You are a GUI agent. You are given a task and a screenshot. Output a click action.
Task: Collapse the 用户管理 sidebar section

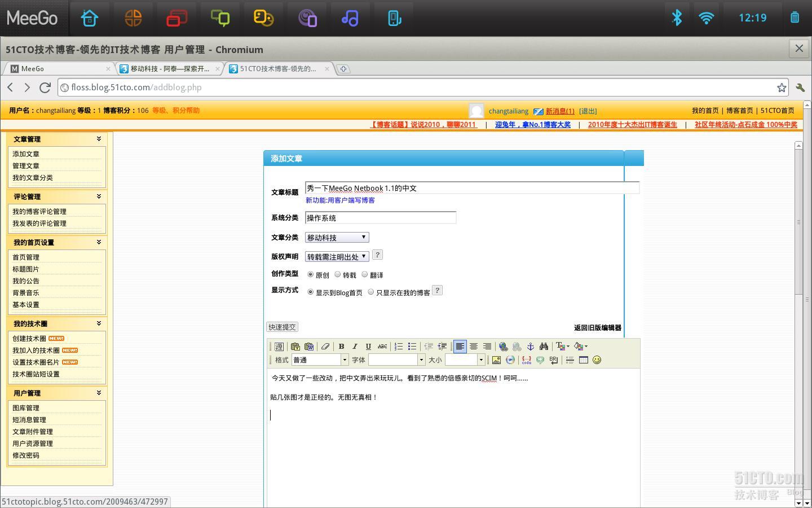99,392
